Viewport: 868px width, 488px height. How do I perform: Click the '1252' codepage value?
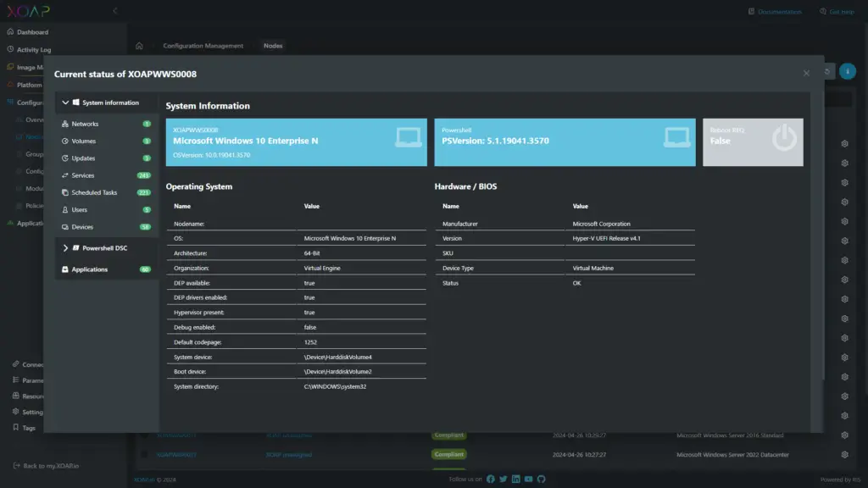coord(310,342)
